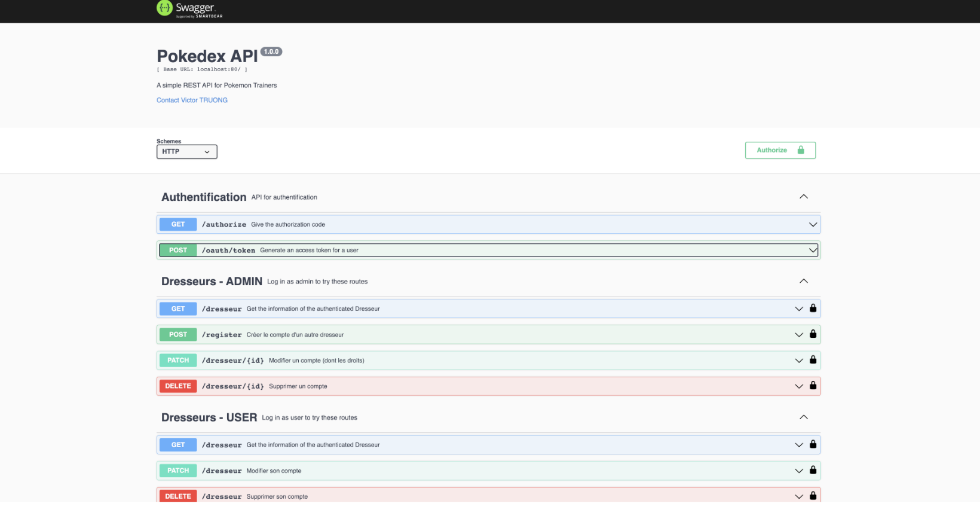
Task: Click lock icon on DELETE /dresseur/{id} row
Action: point(813,386)
